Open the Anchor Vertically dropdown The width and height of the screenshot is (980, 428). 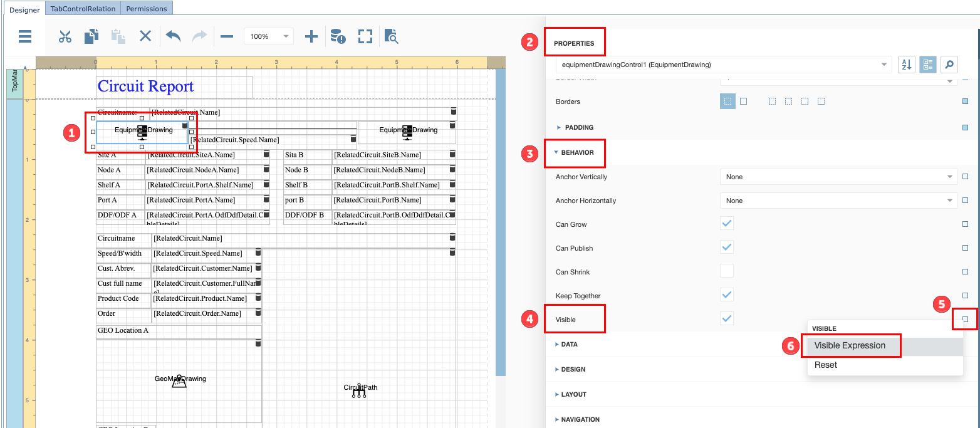(x=949, y=176)
